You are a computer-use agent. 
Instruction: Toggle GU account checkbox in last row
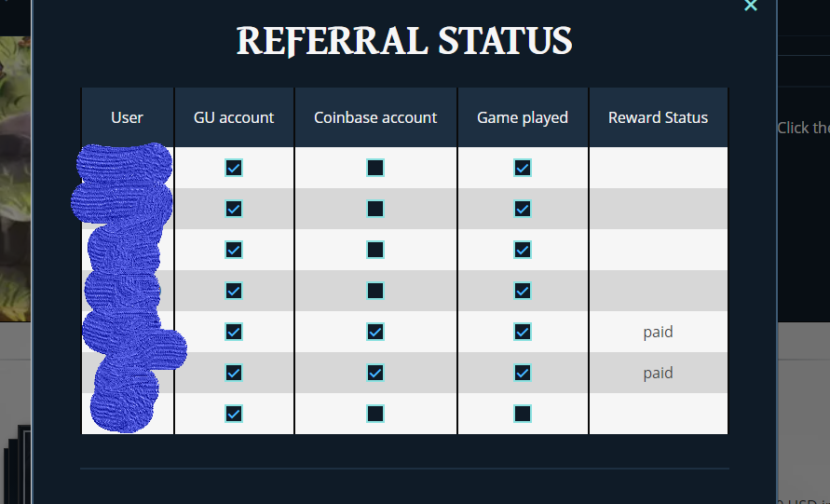click(234, 414)
